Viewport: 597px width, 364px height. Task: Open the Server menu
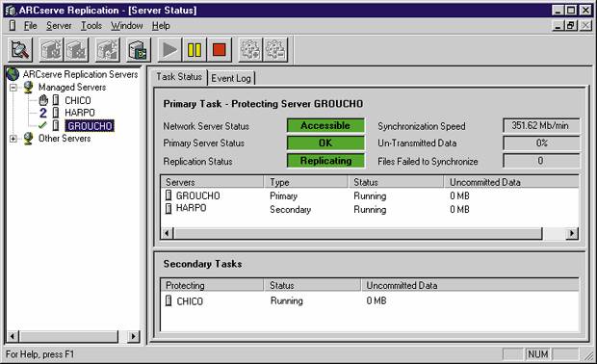coord(59,25)
